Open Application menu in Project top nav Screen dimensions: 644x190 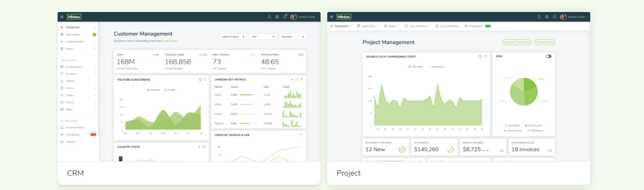[x=368, y=26]
